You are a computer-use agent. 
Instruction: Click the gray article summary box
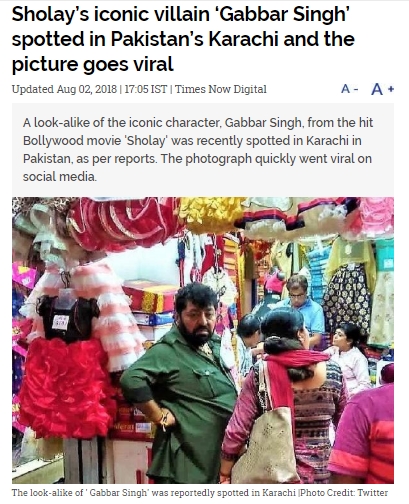coord(203,149)
